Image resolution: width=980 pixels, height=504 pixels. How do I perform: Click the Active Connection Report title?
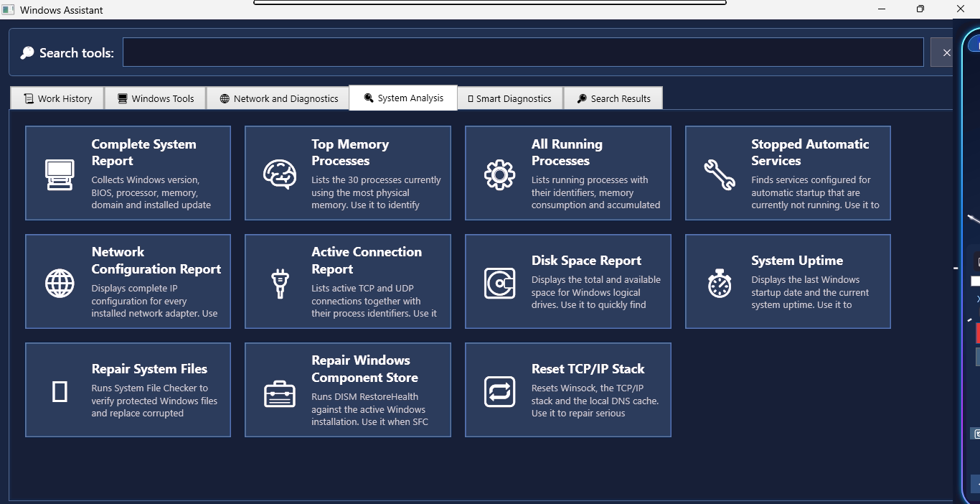367,261
